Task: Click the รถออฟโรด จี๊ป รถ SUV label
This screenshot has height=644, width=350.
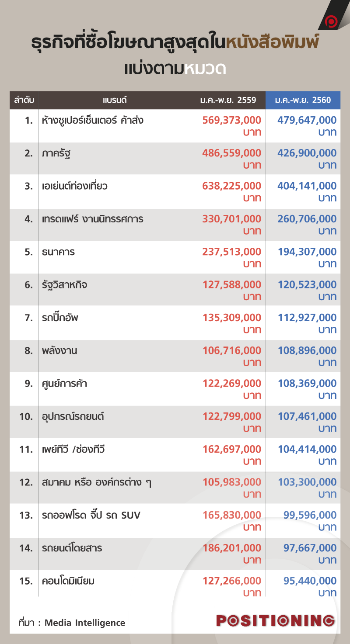Action: coord(91,515)
